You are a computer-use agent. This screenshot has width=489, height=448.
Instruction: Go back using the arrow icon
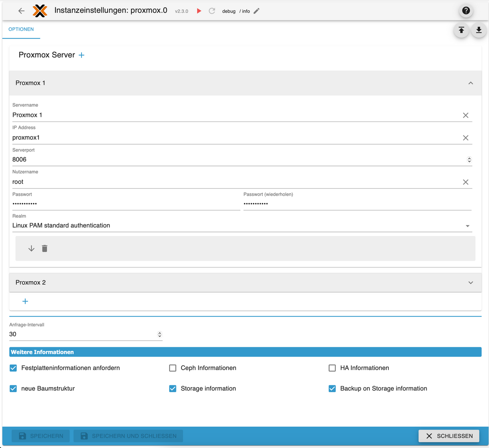(x=22, y=11)
